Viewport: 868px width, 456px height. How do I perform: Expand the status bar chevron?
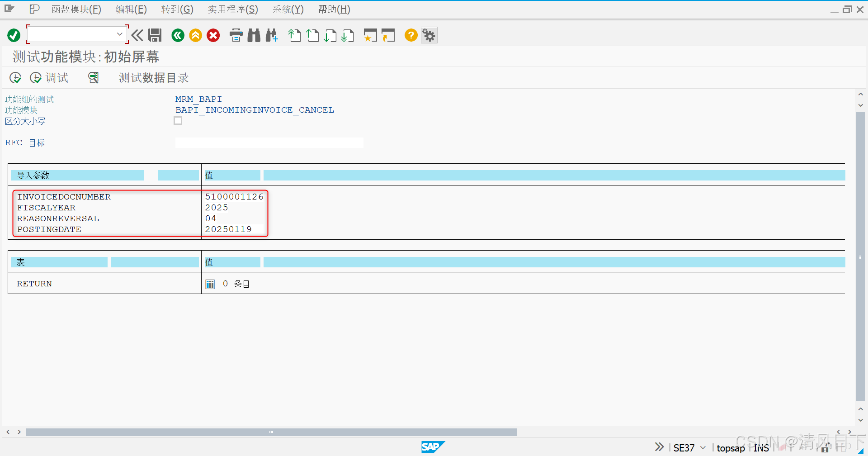659,447
